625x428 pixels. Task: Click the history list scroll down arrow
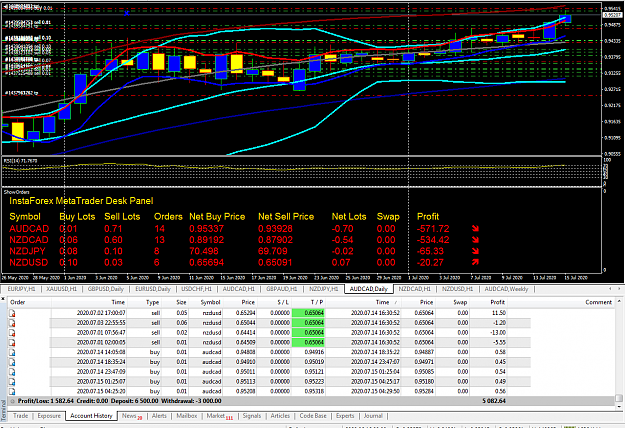[619, 406]
